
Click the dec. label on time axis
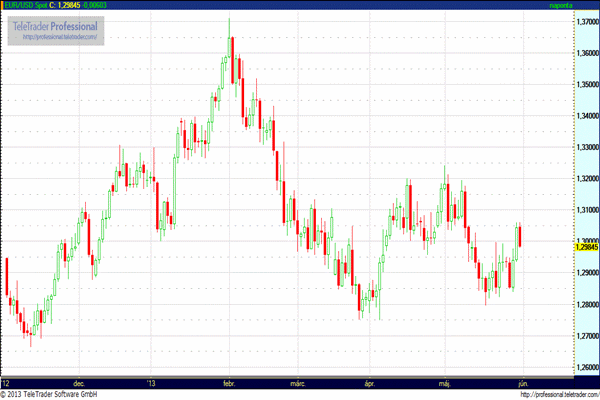80,382
